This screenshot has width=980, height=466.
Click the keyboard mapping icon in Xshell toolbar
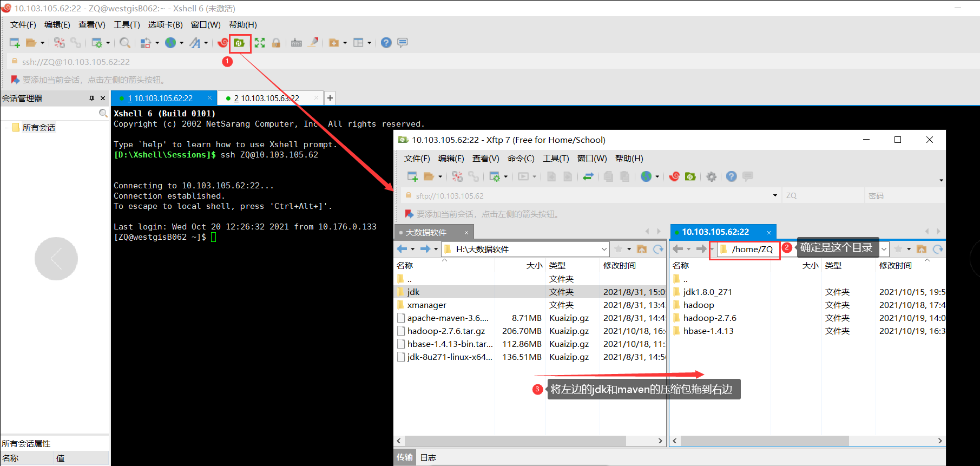pos(297,43)
